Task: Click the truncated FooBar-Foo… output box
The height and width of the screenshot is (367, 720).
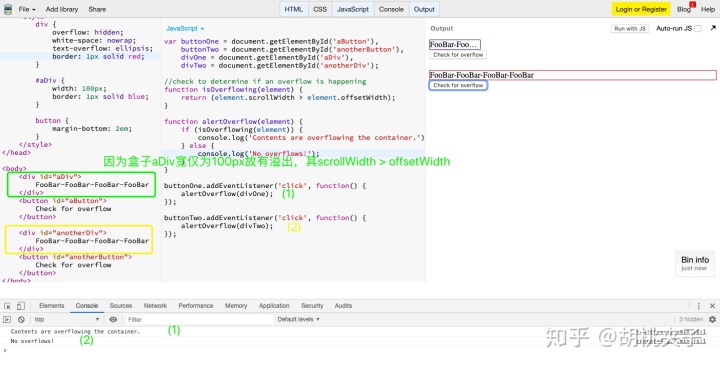Action: pos(455,45)
